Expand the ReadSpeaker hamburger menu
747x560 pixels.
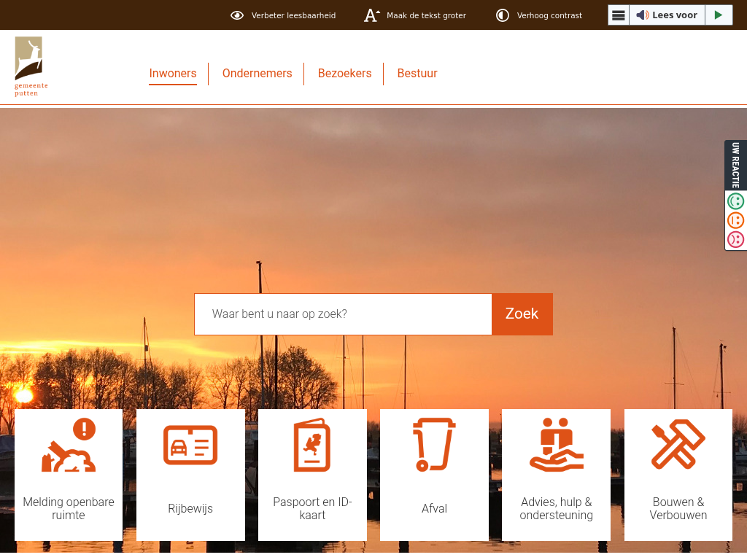(x=619, y=15)
